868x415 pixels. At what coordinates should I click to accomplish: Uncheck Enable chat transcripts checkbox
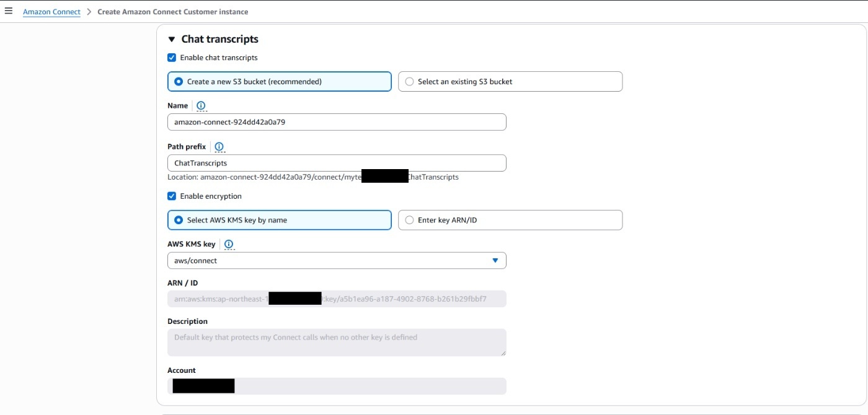coord(172,58)
